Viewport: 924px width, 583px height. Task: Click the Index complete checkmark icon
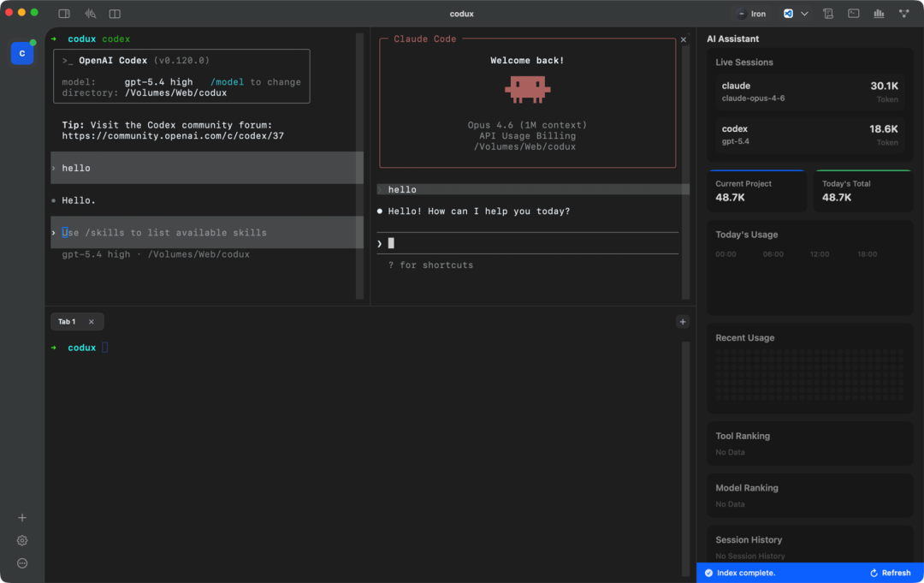(709, 573)
